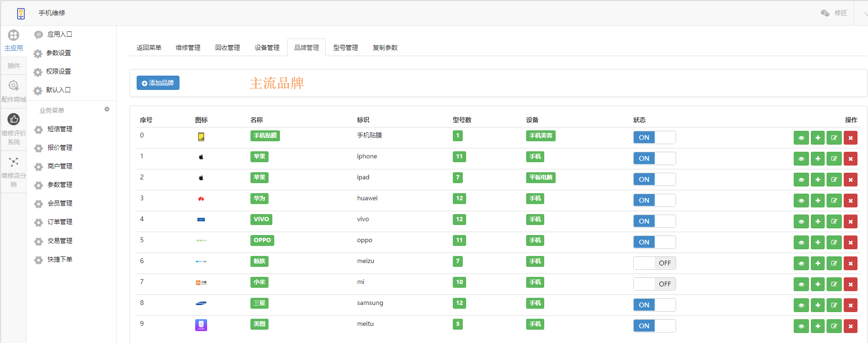This screenshot has width=868, height=343.
Task: Click the 业务菜单 settings gear icon
Action: 107,109
